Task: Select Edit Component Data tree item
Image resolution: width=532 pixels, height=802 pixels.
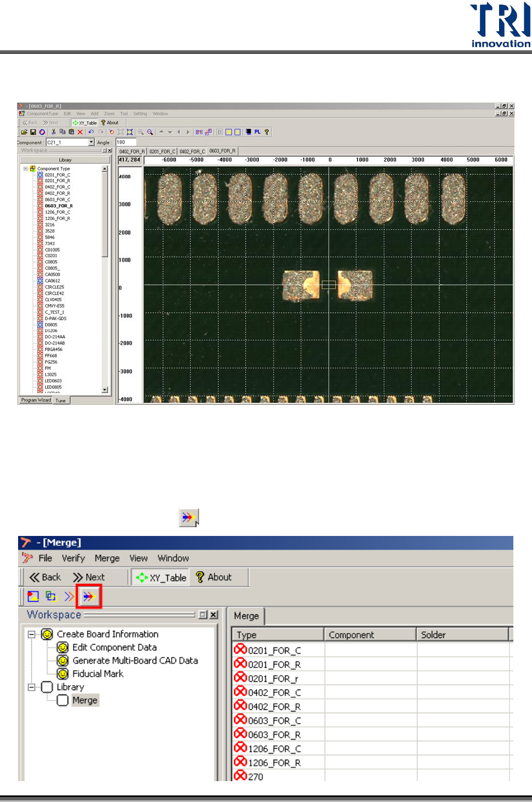Action: pos(114,647)
